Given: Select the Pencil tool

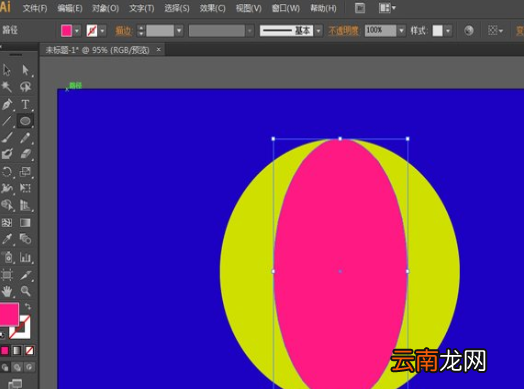Looking at the screenshot, I should [x=25, y=137].
